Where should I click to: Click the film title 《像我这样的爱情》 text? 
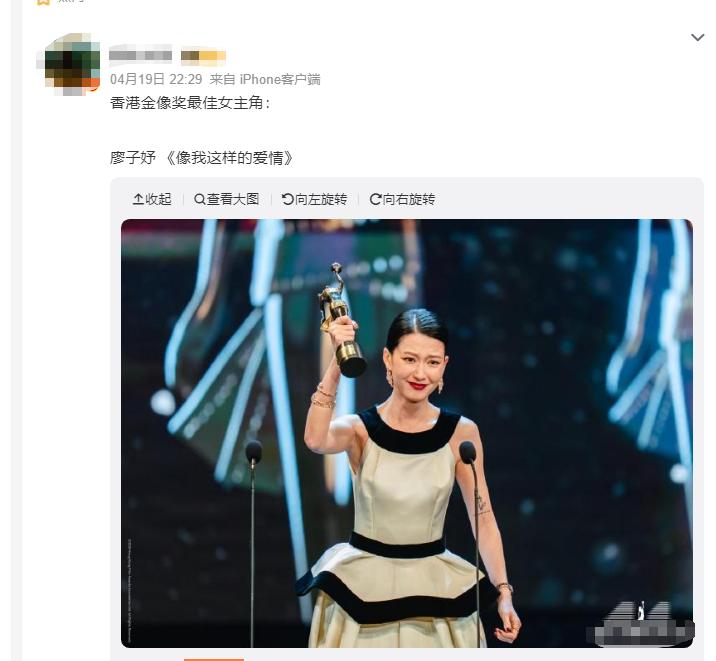tap(227, 158)
